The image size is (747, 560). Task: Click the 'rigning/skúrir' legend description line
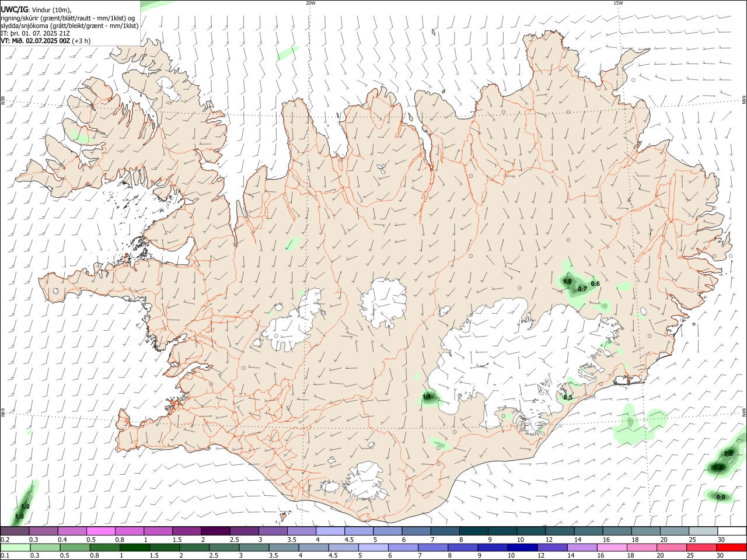68,18
